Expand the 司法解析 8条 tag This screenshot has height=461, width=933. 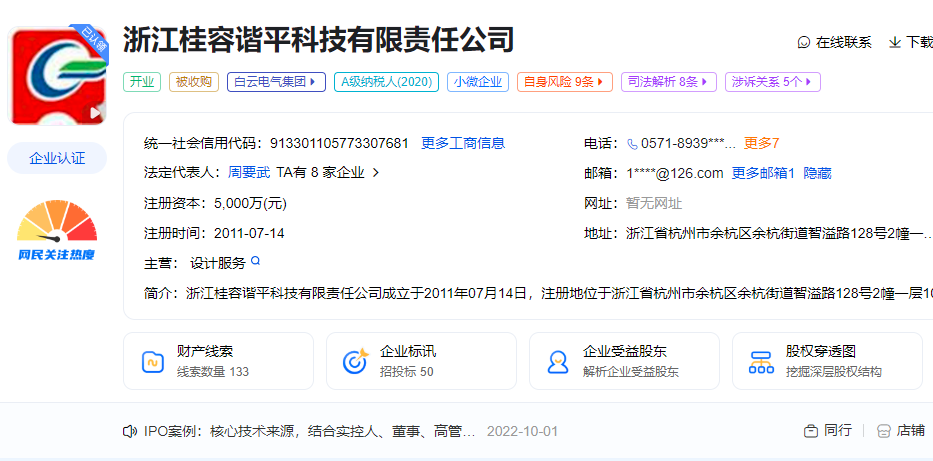tap(669, 82)
